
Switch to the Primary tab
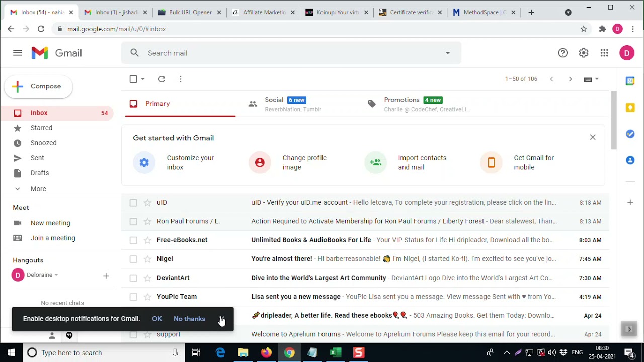180,104
